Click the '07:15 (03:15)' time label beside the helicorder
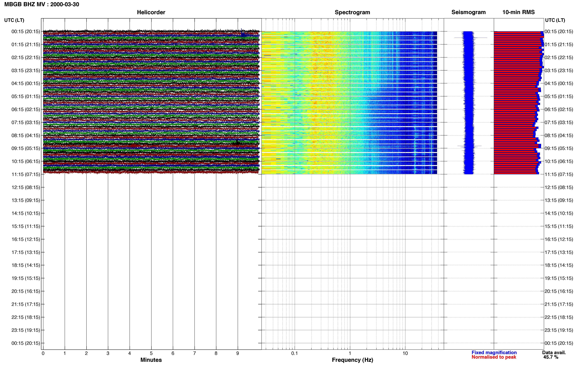 coord(26,122)
